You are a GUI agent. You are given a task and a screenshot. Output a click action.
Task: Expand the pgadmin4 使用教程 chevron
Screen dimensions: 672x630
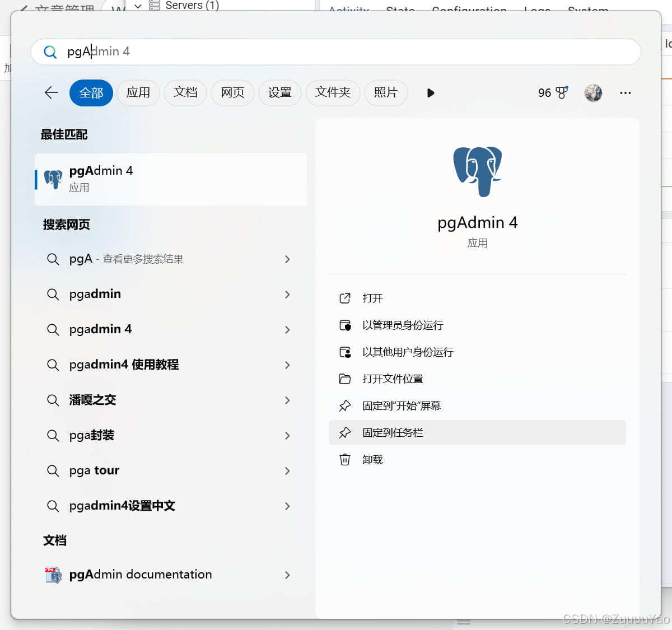tap(287, 365)
